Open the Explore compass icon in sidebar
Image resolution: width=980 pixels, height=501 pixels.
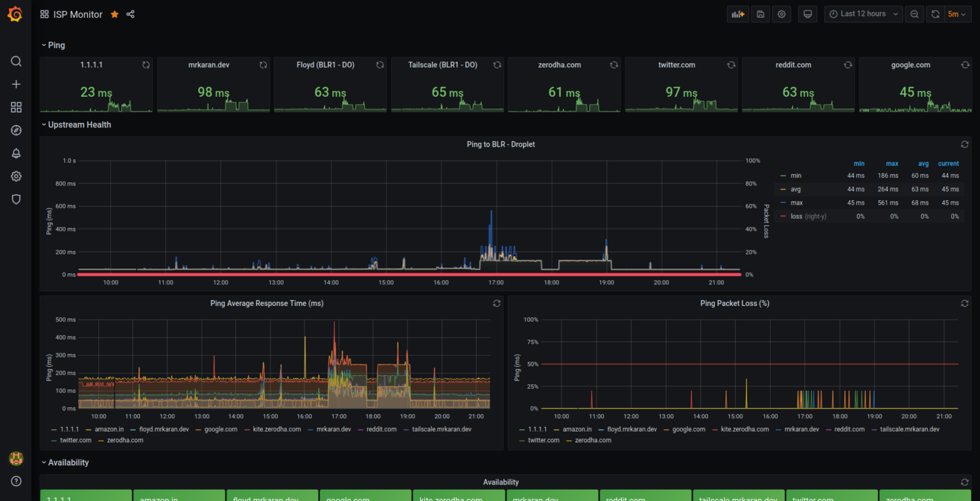pyautogui.click(x=16, y=130)
